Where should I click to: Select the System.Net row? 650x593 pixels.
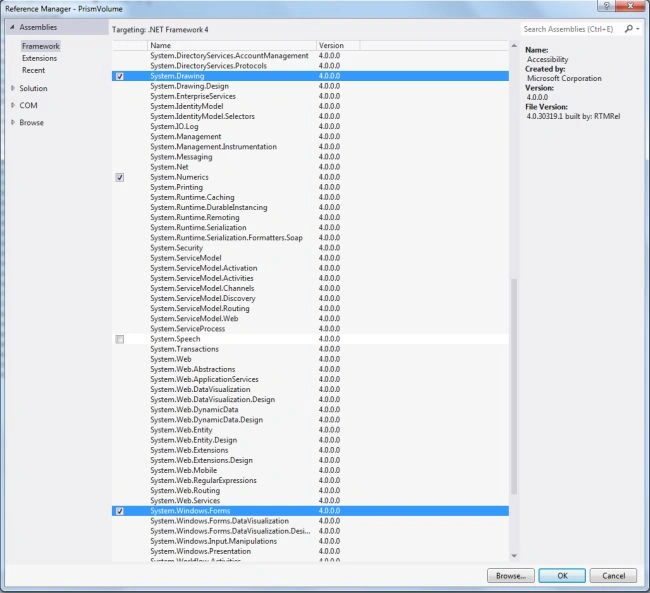tap(310, 167)
